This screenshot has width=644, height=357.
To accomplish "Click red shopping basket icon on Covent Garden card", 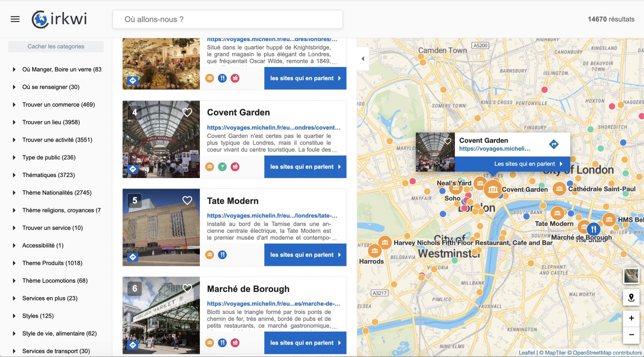I will [235, 167].
